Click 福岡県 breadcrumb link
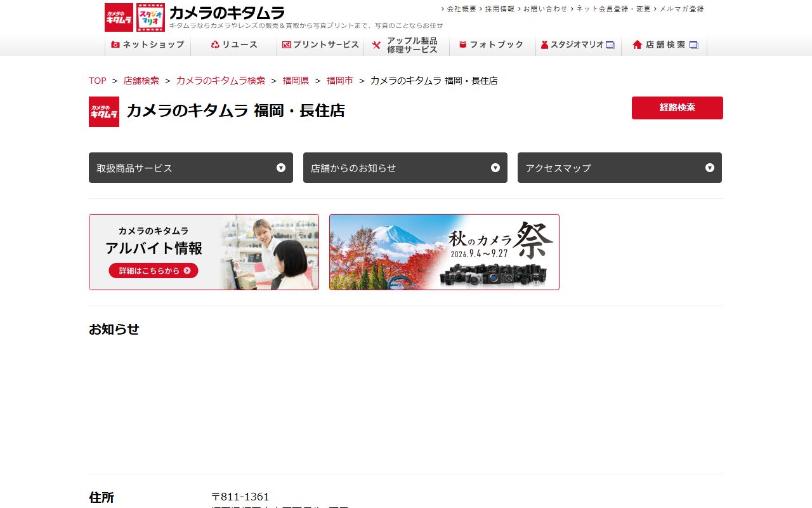Viewport: 812px width, 508px height. click(x=296, y=81)
